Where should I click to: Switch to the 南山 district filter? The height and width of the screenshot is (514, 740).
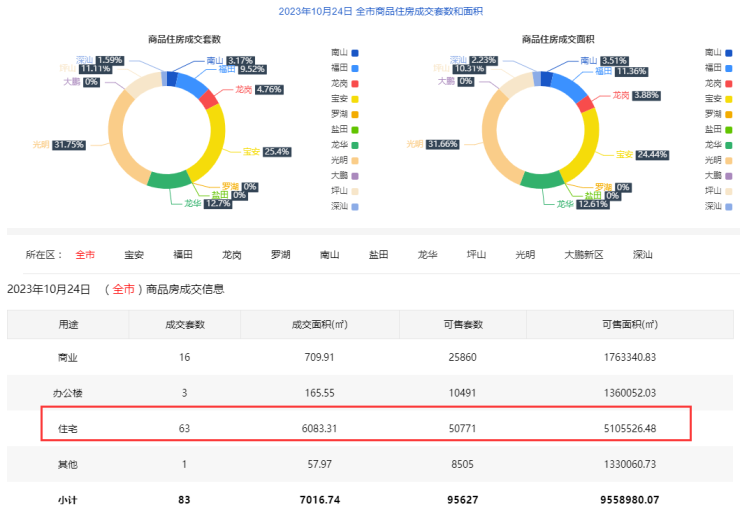(330, 254)
